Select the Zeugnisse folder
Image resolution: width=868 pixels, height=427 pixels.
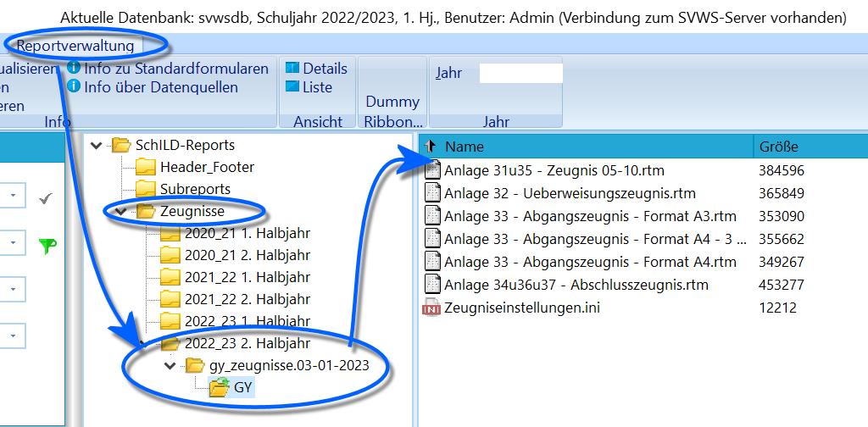(192, 211)
